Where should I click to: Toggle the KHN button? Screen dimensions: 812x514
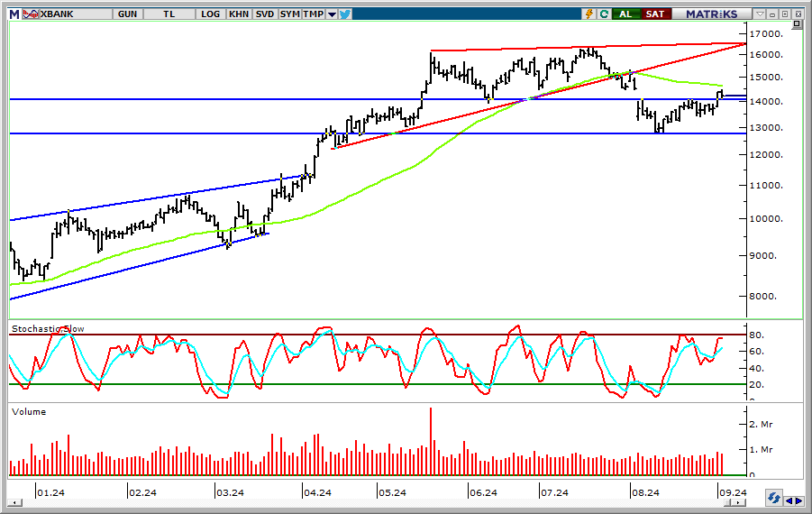pos(239,14)
